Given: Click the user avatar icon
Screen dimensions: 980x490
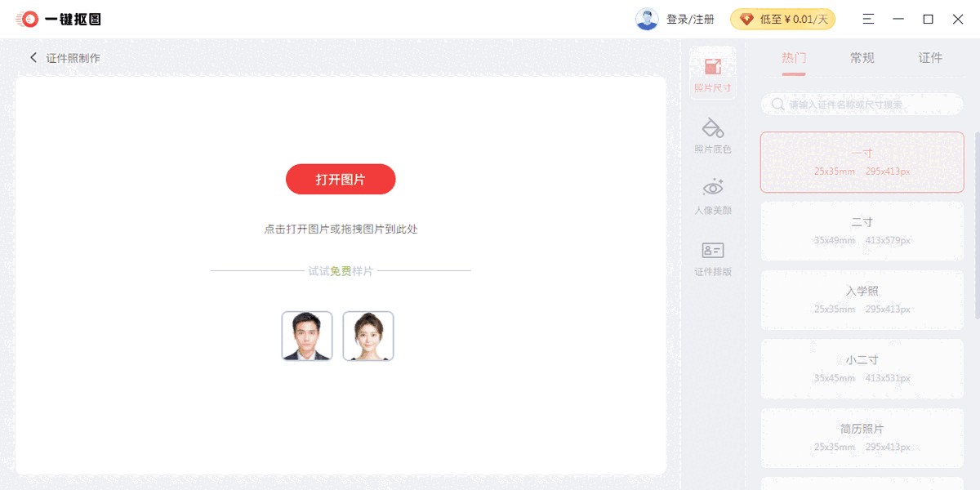Looking at the screenshot, I should click(646, 18).
